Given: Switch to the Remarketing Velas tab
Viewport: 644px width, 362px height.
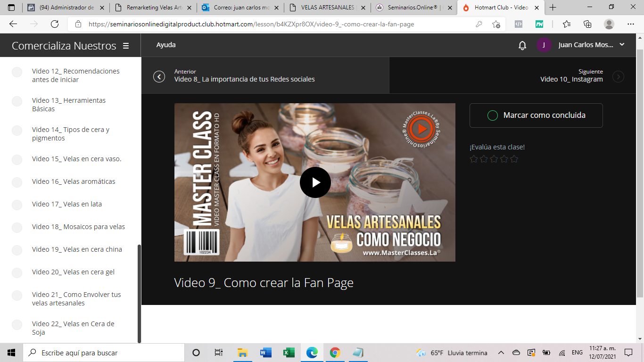Looking at the screenshot, I should [152, 8].
